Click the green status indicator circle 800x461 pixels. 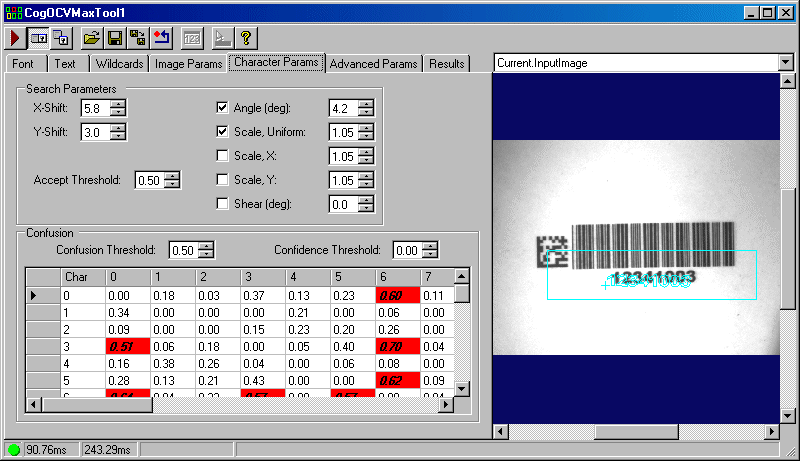pyautogui.click(x=14, y=450)
